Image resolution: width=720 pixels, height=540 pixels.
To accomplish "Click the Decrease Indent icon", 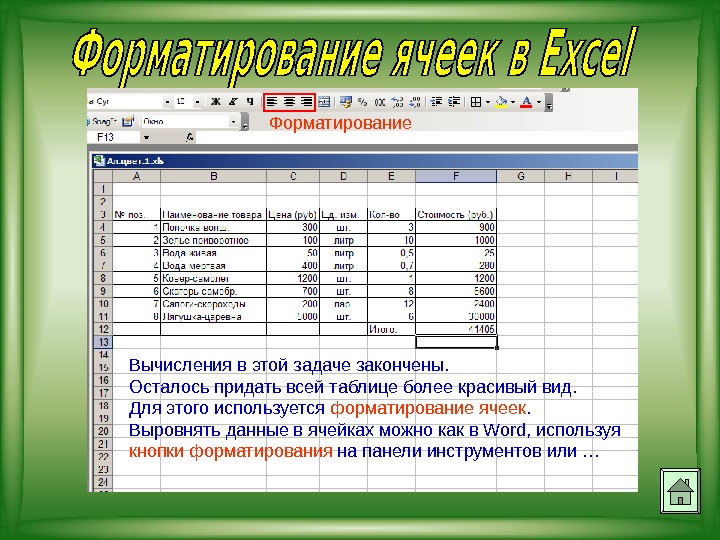I will tap(436, 102).
